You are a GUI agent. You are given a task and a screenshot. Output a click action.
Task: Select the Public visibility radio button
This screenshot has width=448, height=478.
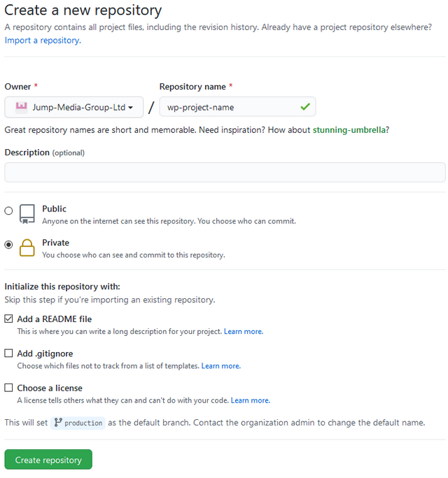coord(9,211)
